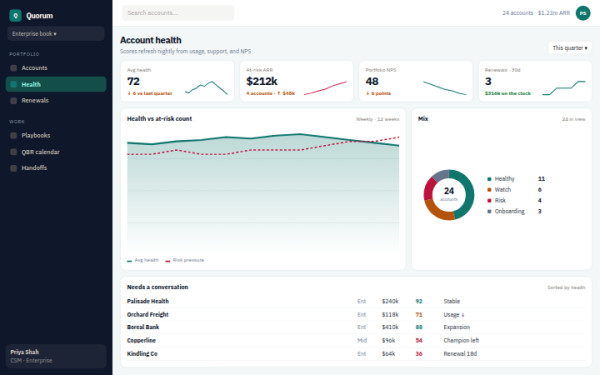Open the Enterprise book dropdown
Viewport: 600px width, 375px height.
56,34
